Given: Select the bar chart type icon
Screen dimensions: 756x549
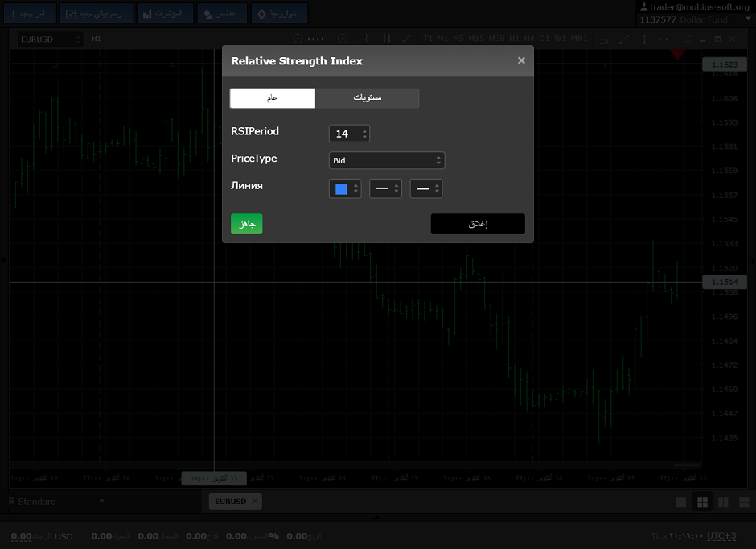Looking at the screenshot, I should [x=367, y=39].
